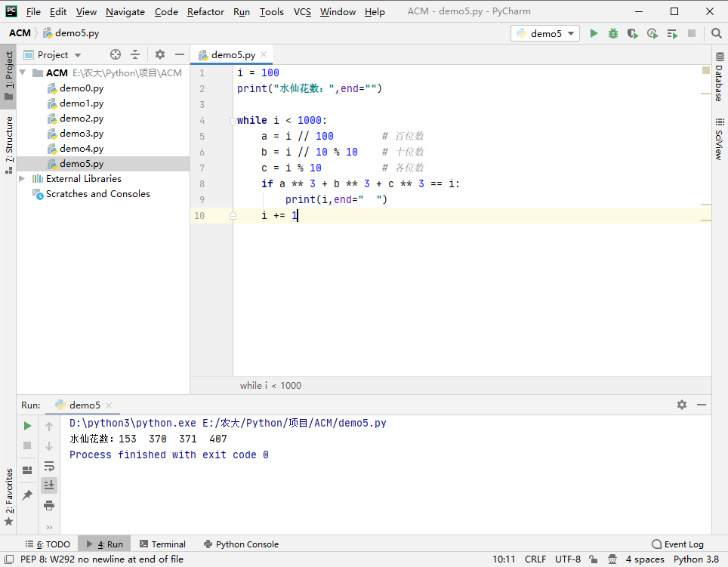The image size is (728, 567).
Task: Click the Python 3.8 interpreter in status bar
Action: point(696,559)
